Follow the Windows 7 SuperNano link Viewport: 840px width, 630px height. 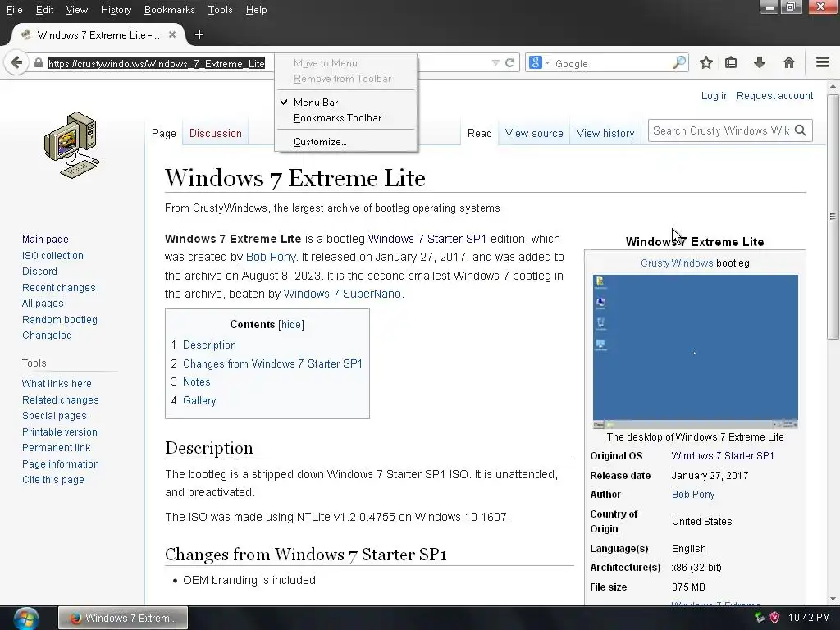coord(342,294)
